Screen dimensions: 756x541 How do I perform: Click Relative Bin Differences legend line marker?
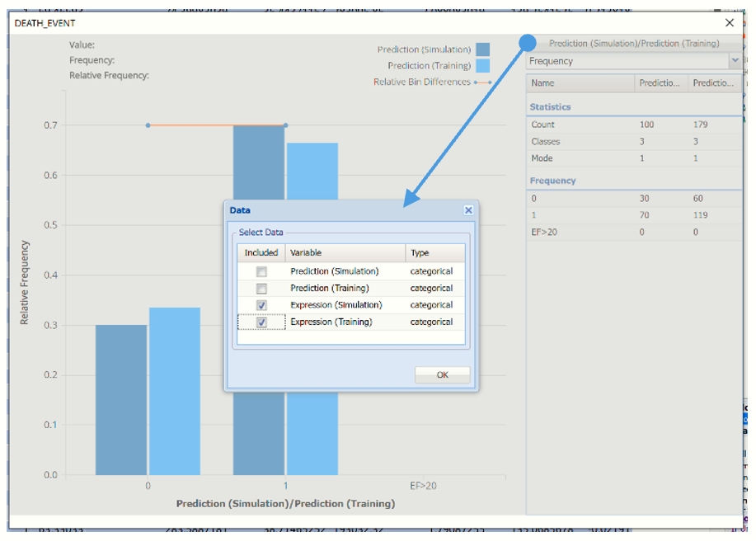pyautogui.click(x=482, y=82)
